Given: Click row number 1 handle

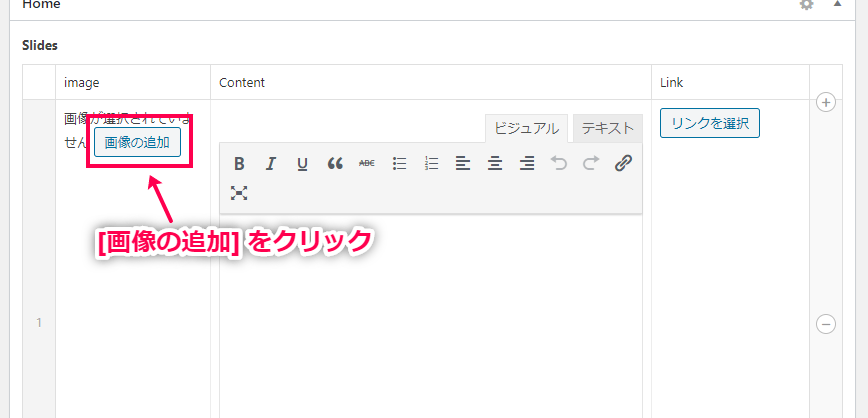Looking at the screenshot, I should pyautogui.click(x=39, y=323).
